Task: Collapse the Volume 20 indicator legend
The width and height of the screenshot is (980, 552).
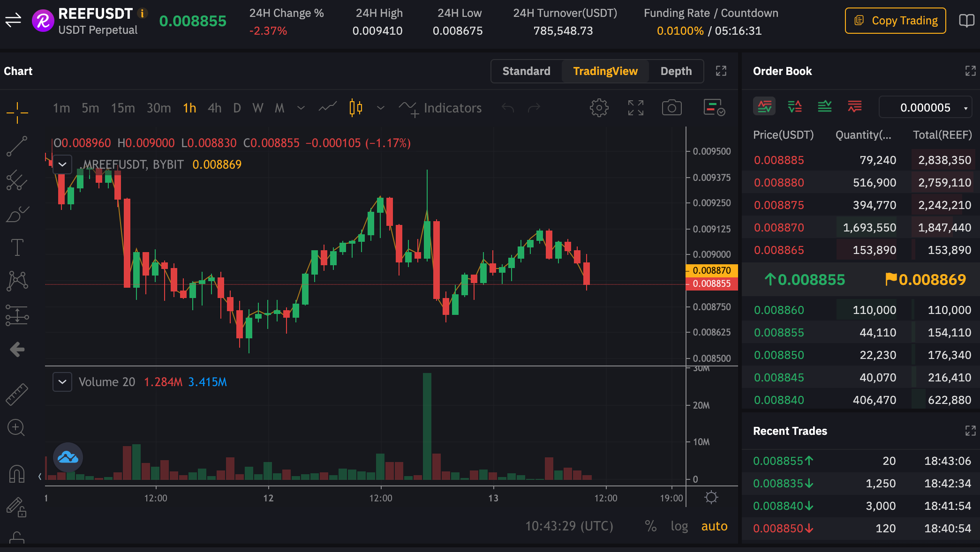Action: (62, 382)
